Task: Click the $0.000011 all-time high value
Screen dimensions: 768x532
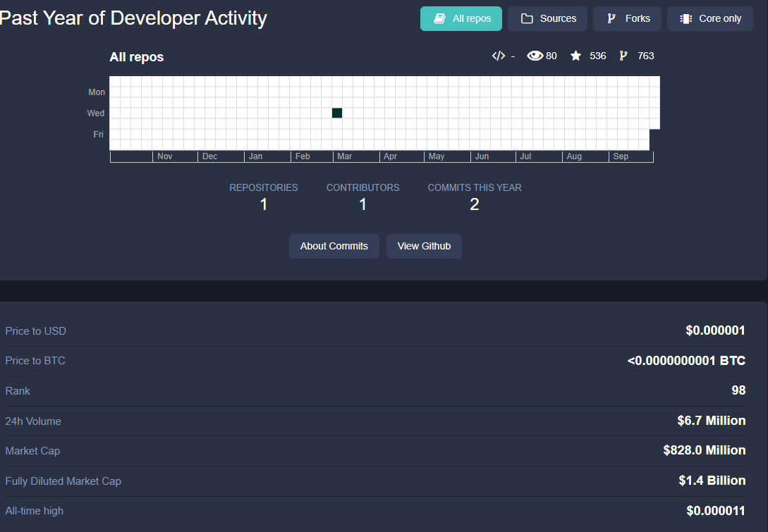Action: [716, 511]
